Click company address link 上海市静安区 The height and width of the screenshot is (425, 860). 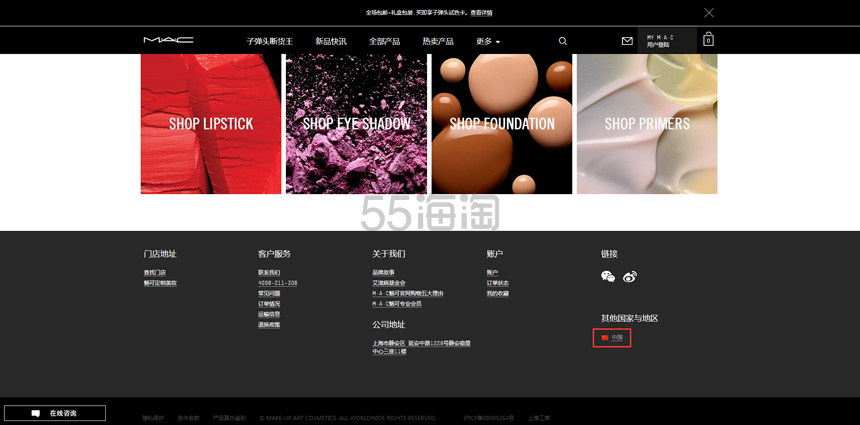point(421,347)
